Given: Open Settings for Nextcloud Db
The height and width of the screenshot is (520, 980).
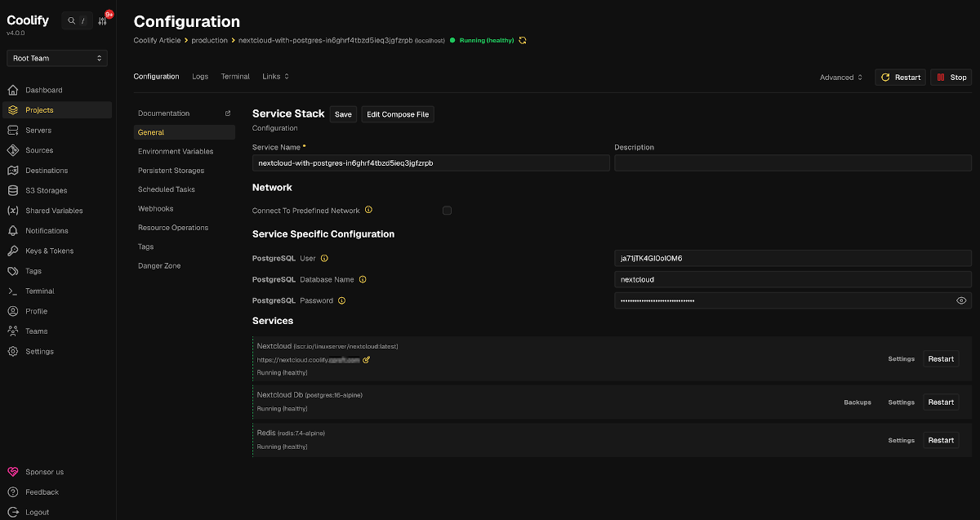Looking at the screenshot, I should coord(902,402).
